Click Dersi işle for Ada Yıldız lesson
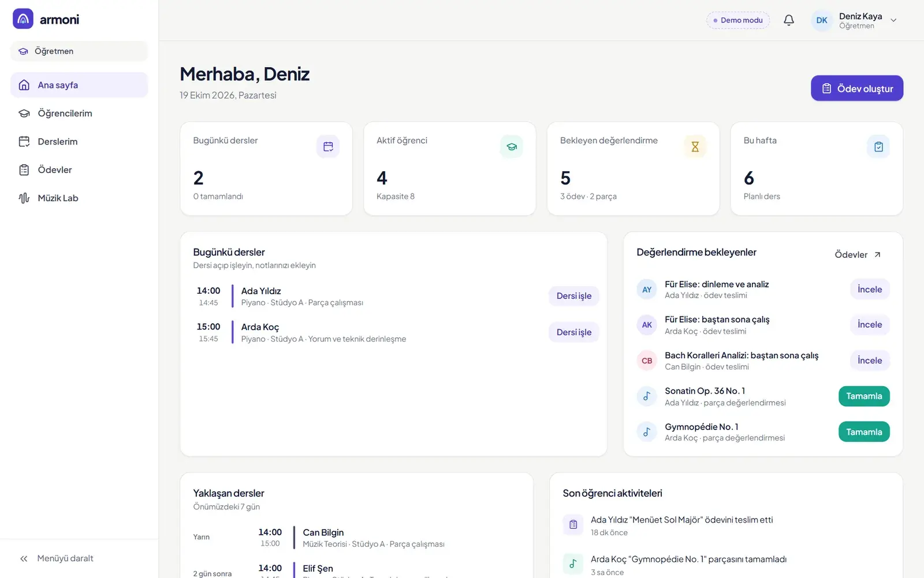Viewport: 924px width, 578px height. pos(573,296)
